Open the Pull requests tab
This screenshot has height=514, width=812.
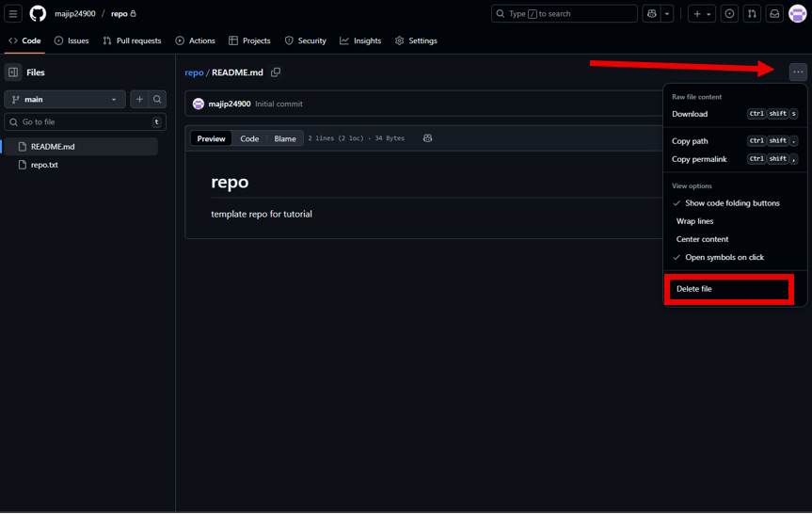point(132,40)
